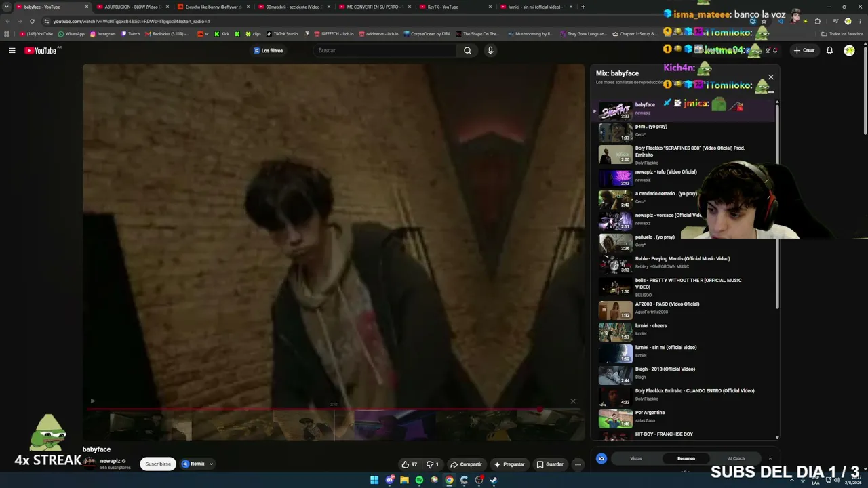
Task: Click the Remix extension button
Action: pyautogui.click(x=193, y=464)
